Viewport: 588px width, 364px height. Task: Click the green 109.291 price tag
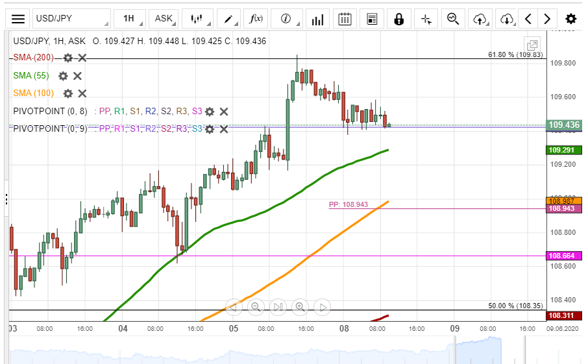(564, 150)
